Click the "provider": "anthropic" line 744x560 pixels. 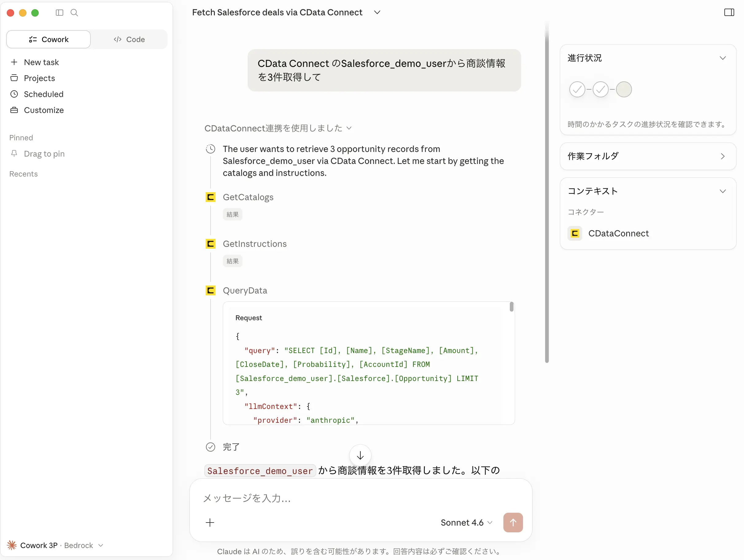[x=306, y=420]
